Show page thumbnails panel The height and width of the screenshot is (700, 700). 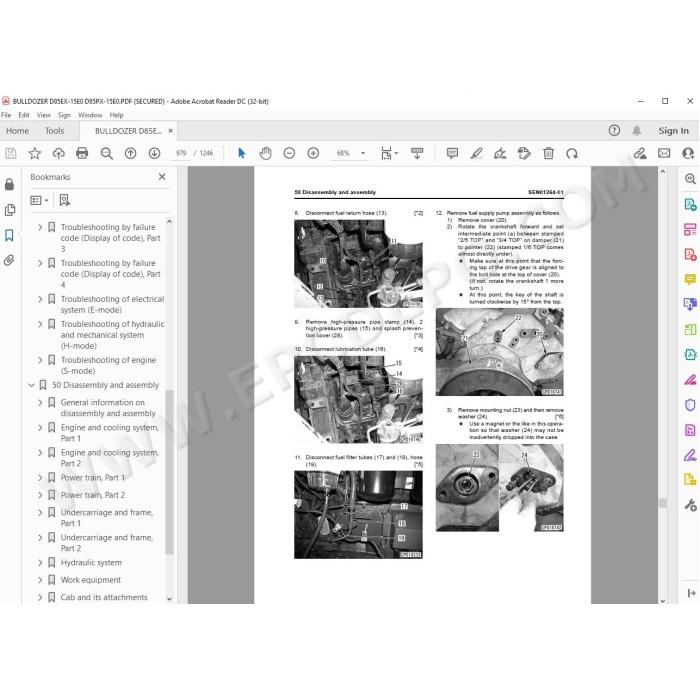tap(9, 210)
